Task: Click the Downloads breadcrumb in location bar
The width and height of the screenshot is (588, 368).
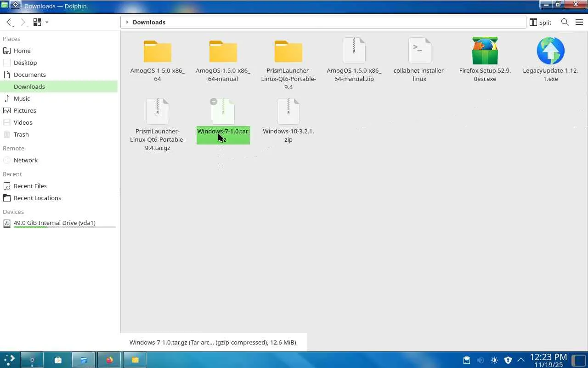Action: point(149,22)
